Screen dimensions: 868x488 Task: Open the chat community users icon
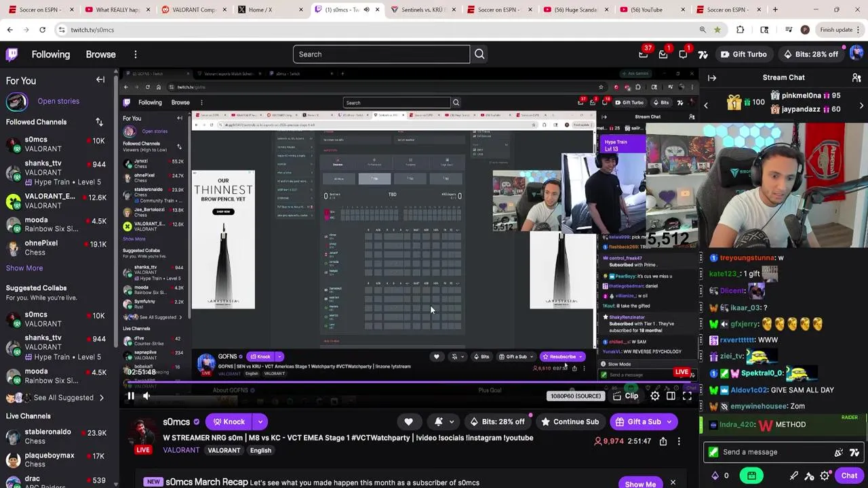click(x=856, y=78)
